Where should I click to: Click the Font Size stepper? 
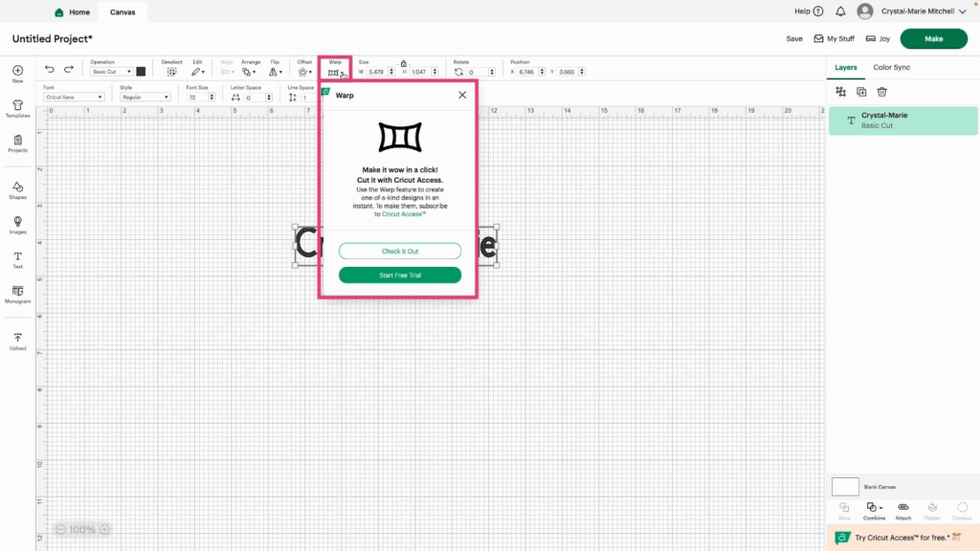click(212, 98)
